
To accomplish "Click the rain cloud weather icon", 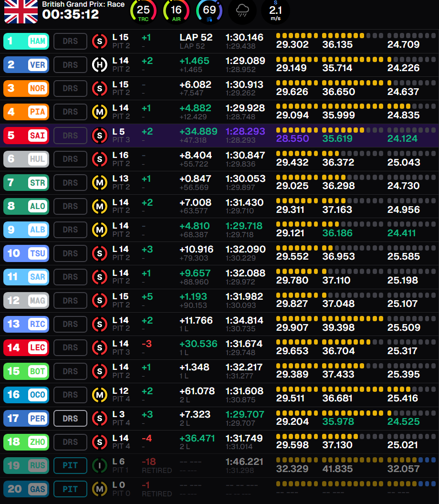I will (x=242, y=10).
